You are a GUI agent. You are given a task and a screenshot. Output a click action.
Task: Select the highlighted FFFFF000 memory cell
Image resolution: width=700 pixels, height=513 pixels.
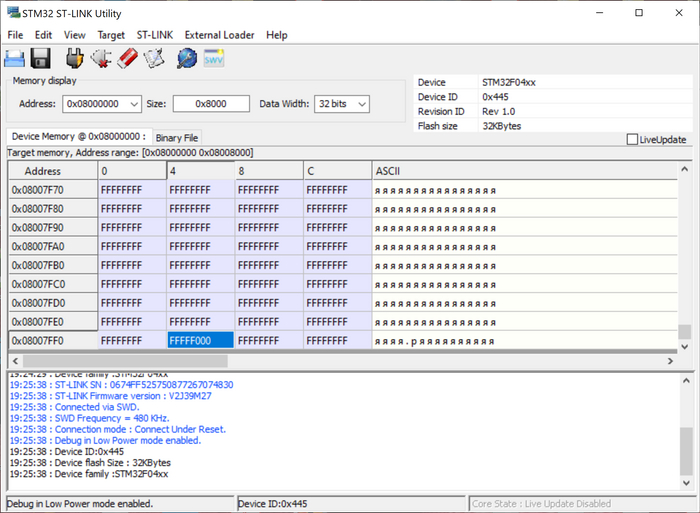pos(201,340)
